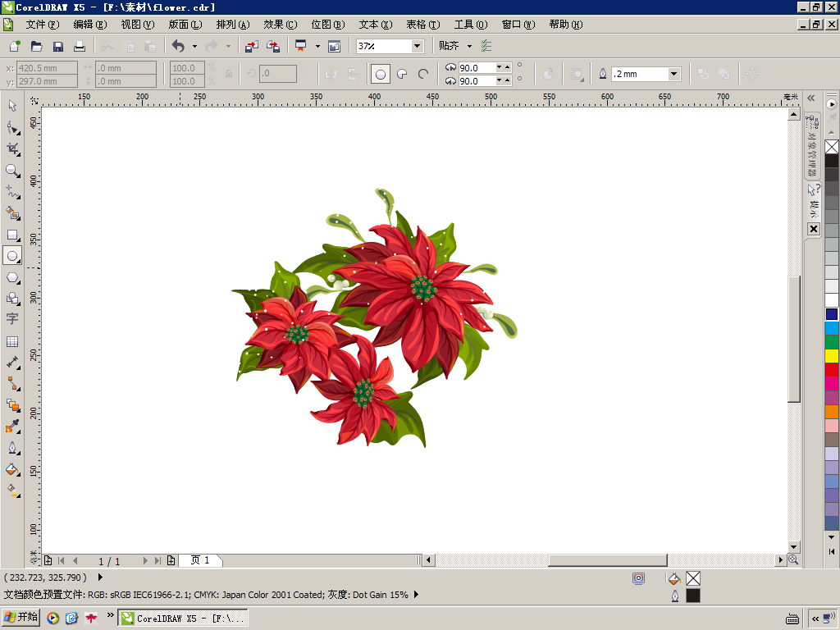Select the Table tool
The height and width of the screenshot is (630, 840).
[12, 341]
